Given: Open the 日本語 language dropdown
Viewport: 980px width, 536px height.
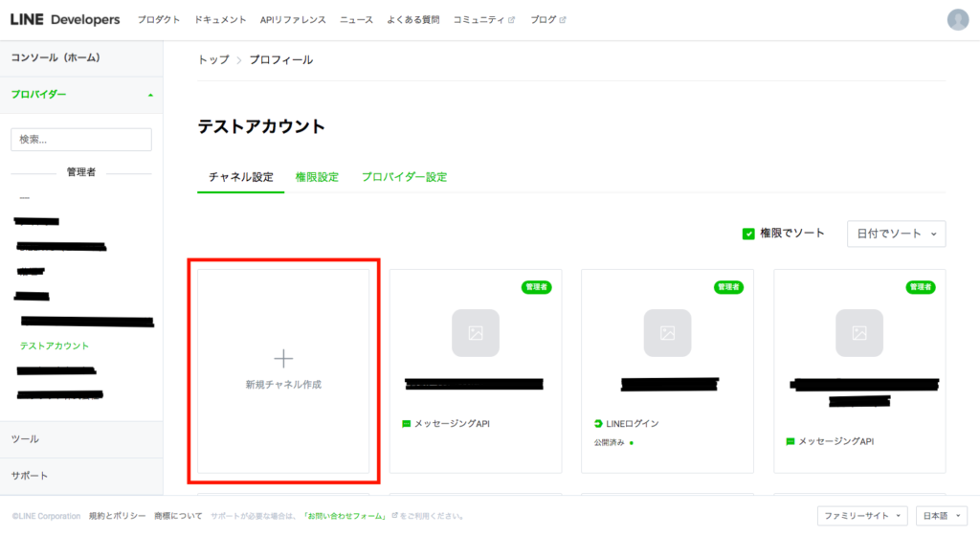Looking at the screenshot, I should tap(942, 516).
